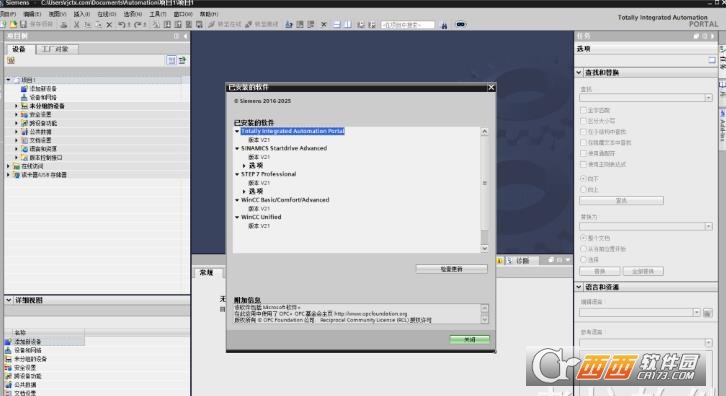
Task: Click the 查找 button in find panel
Action: pos(621,201)
